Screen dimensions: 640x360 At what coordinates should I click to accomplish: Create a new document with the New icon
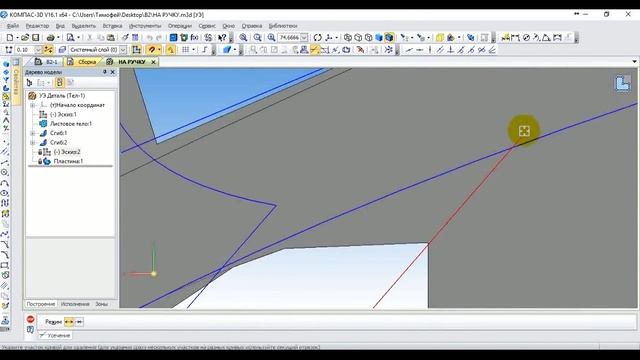click(x=9, y=38)
